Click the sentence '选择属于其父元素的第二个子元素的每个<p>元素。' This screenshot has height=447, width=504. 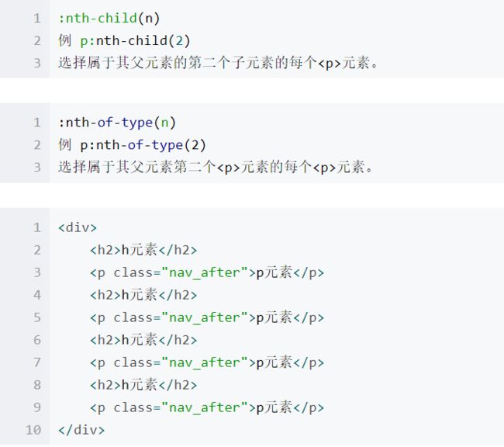(x=218, y=63)
